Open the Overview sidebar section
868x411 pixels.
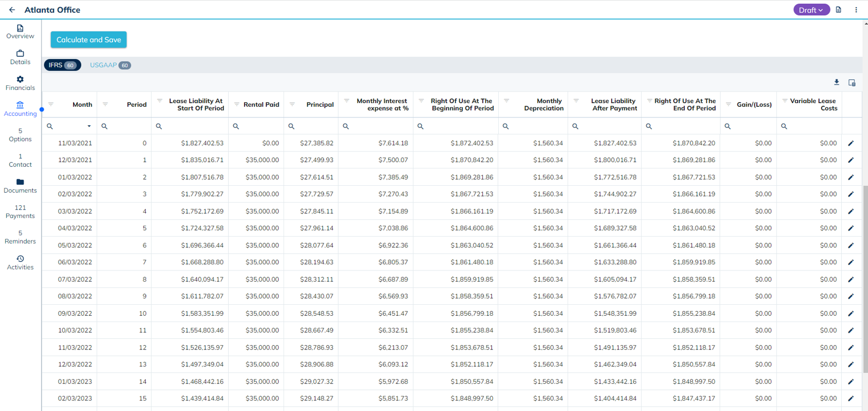coord(20,32)
